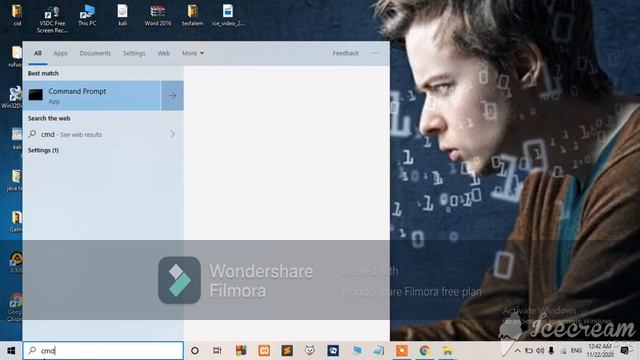The width and height of the screenshot is (640, 360).
Task: Open the Windows Start button
Action: point(11,351)
